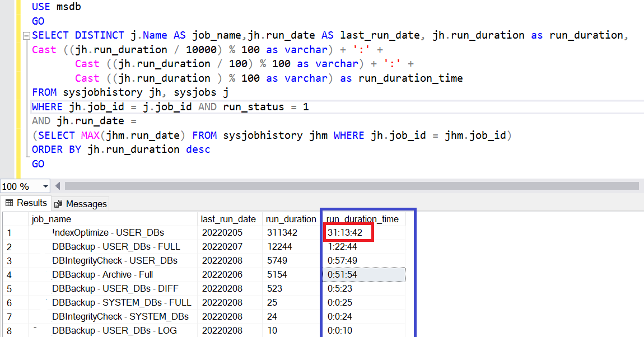Select row header 8 in results grid

click(16, 330)
